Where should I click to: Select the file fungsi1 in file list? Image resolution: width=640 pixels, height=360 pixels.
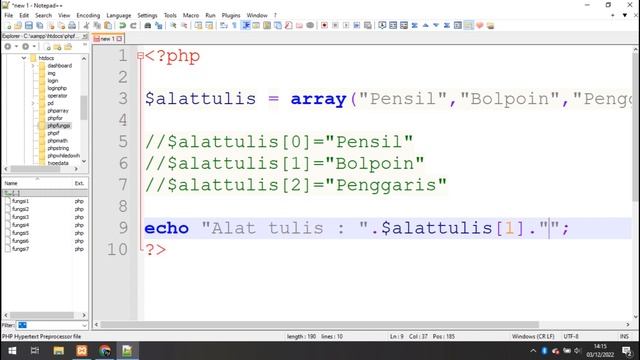click(20, 201)
